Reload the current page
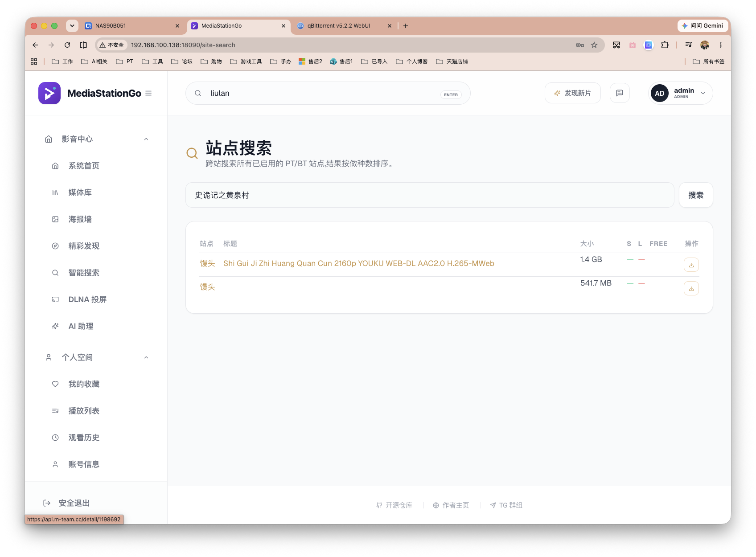Image resolution: width=756 pixels, height=557 pixels. tap(67, 45)
